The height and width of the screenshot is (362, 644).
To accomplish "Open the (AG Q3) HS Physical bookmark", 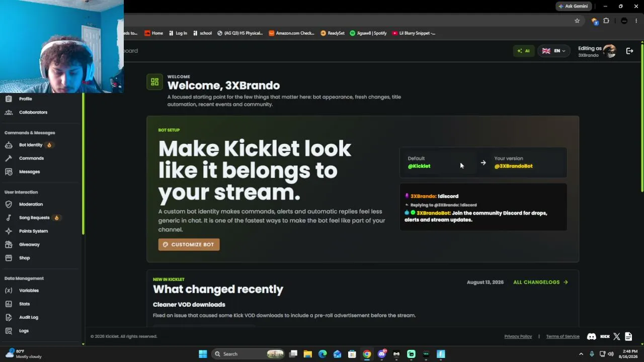I will click(x=240, y=33).
